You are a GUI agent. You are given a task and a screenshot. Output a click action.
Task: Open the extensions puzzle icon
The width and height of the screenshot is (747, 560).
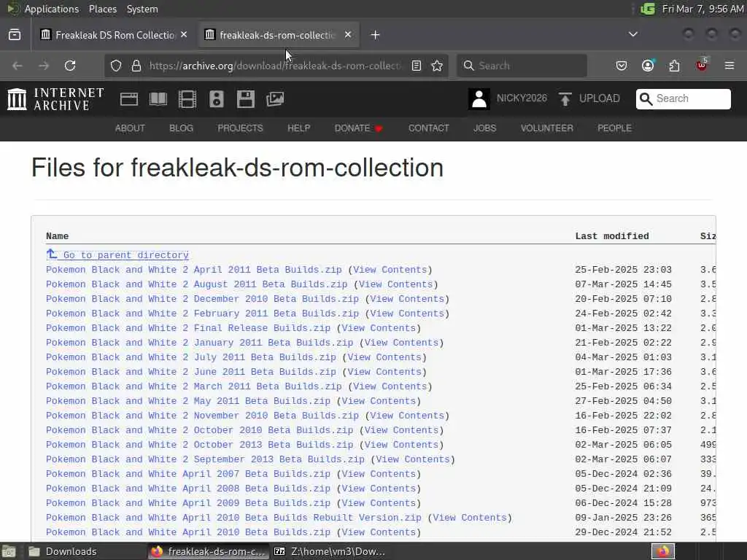point(674,65)
